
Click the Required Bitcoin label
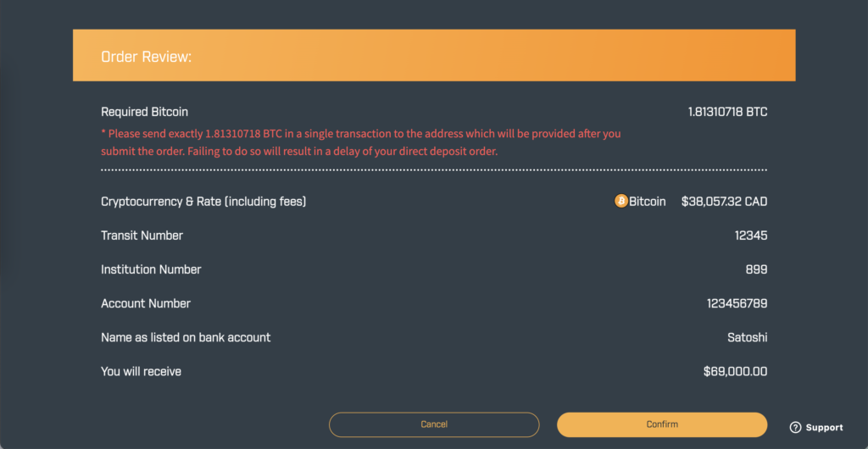tap(144, 112)
